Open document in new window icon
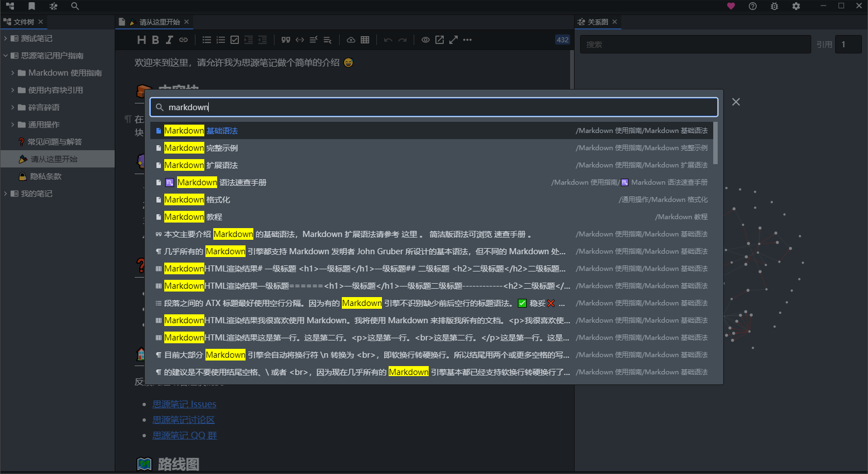Image resolution: width=868 pixels, height=474 pixels. pyautogui.click(x=439, y=39)
